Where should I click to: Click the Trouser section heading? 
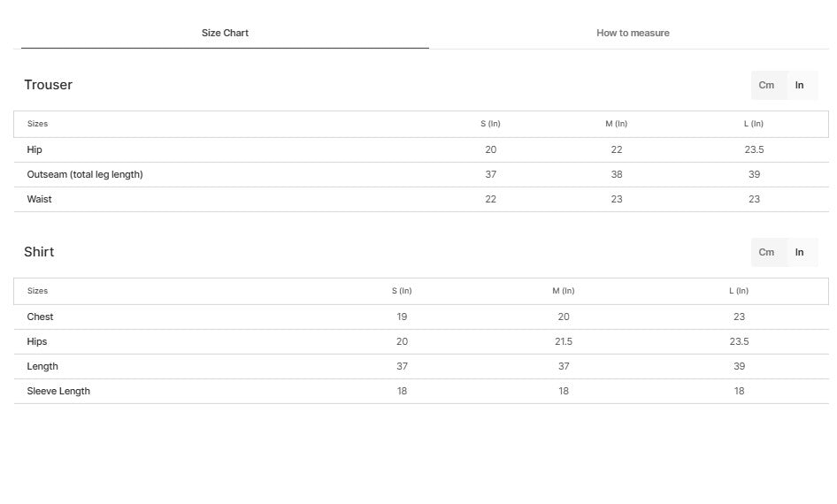click(48, 85)
